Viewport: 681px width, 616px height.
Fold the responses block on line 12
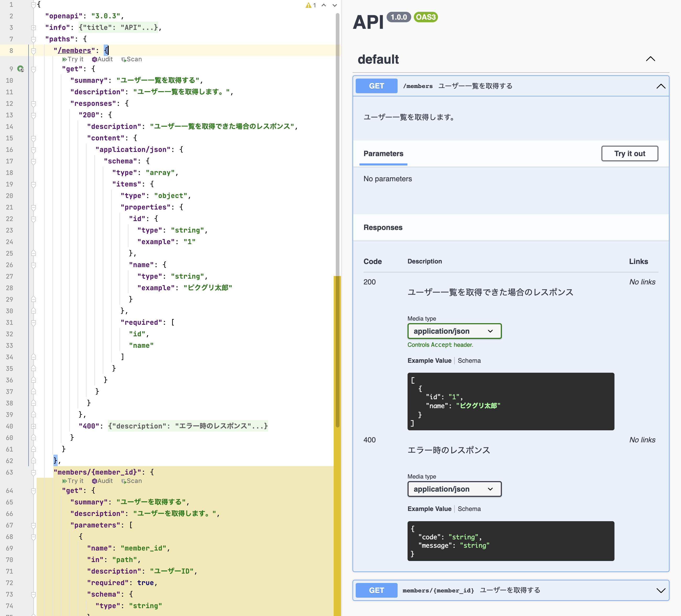tap(34, 104)
